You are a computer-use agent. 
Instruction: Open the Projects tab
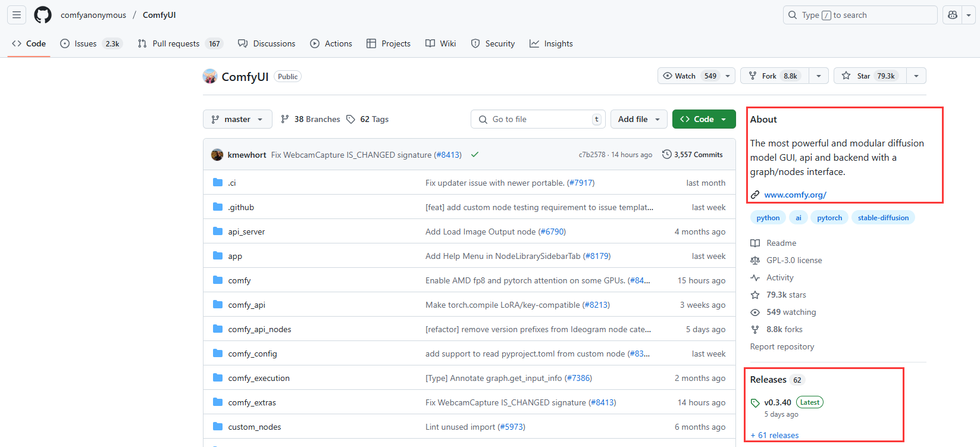(389, 43)
